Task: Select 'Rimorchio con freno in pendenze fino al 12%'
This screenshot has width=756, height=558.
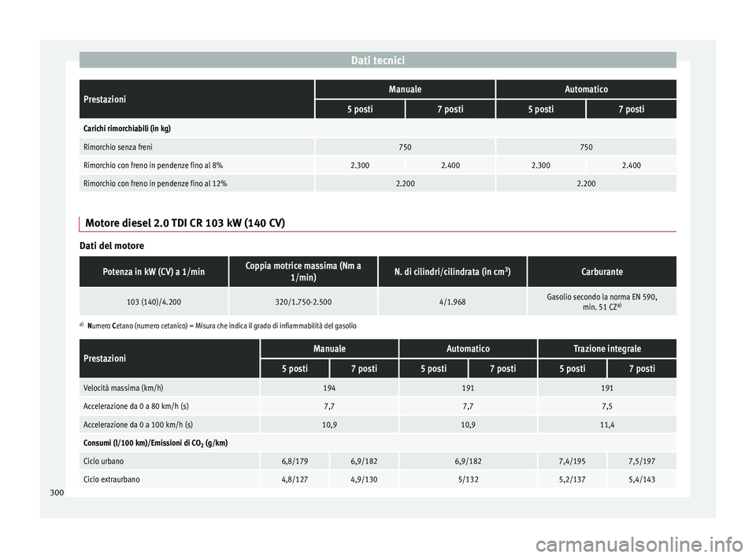Action: pyautogui.click(x=155, y=184)
